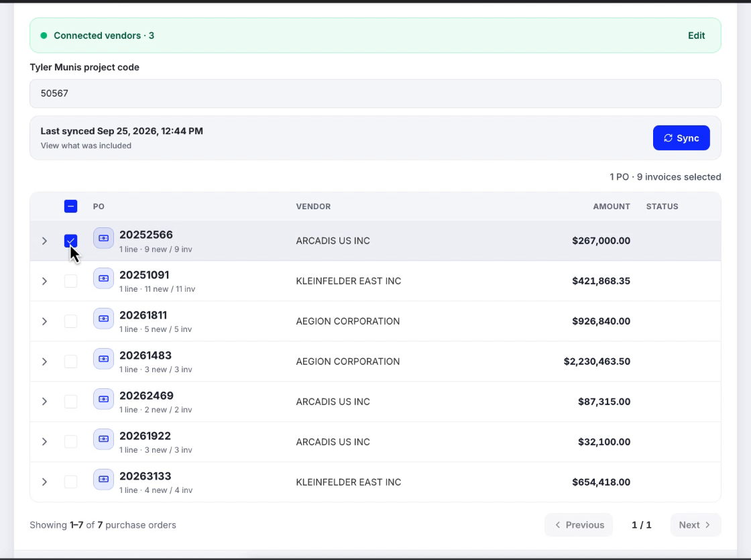Open Edit for connected vendors
751x560 pixels.
697,36
